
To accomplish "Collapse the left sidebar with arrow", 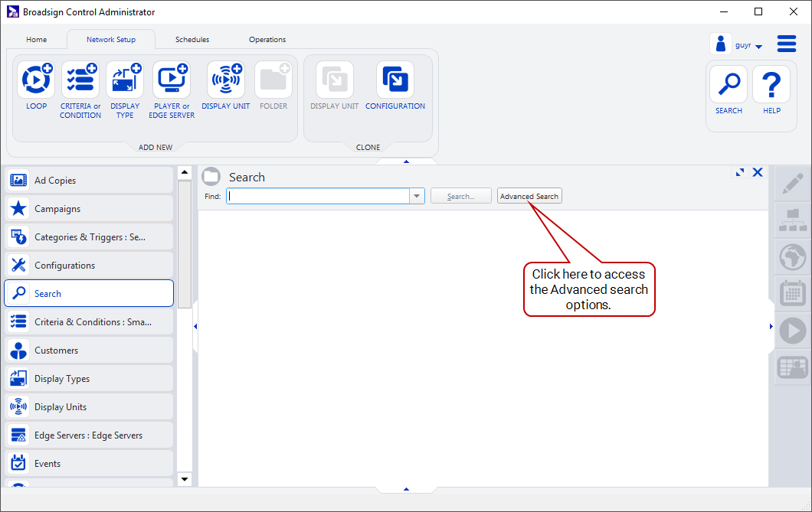I will click(195, 326).
